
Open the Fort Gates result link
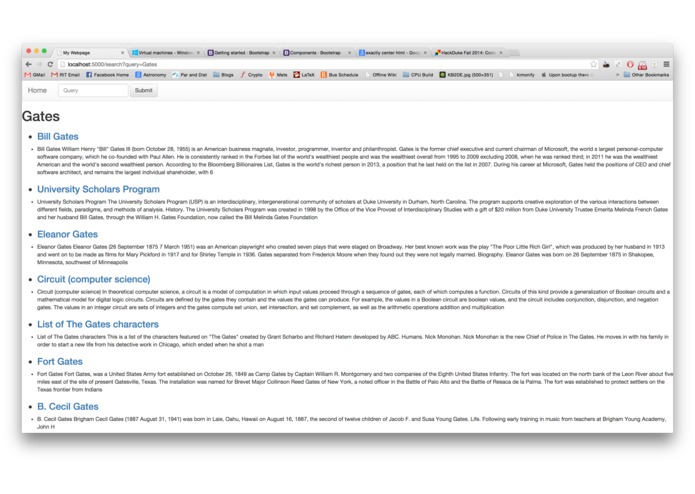[x=60, y=362]
